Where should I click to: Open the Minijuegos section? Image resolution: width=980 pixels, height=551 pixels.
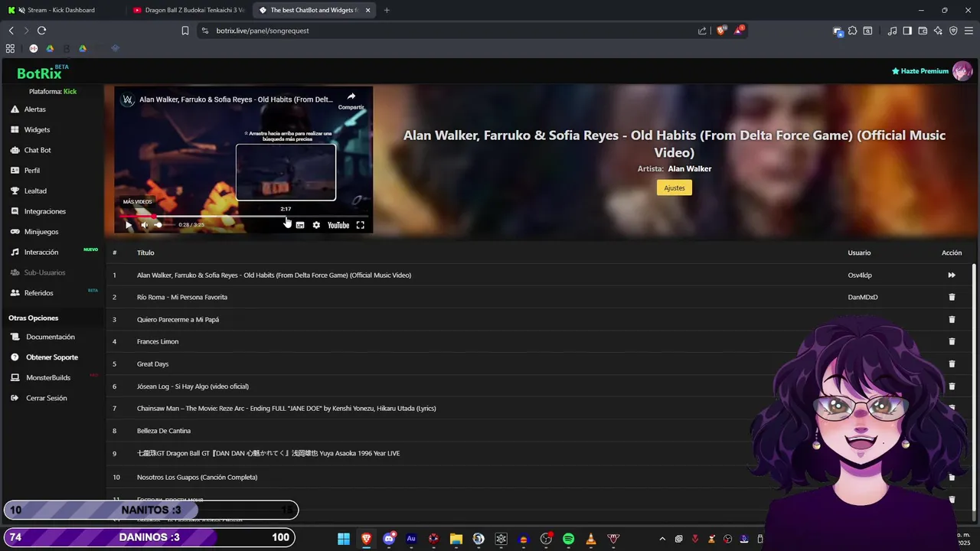[41, 232]
